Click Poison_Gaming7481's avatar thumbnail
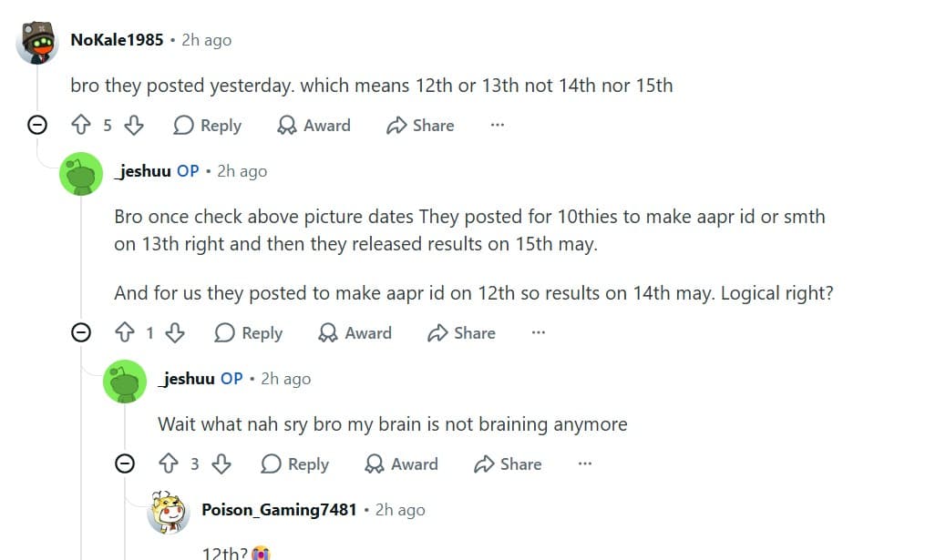 [169, 513]
